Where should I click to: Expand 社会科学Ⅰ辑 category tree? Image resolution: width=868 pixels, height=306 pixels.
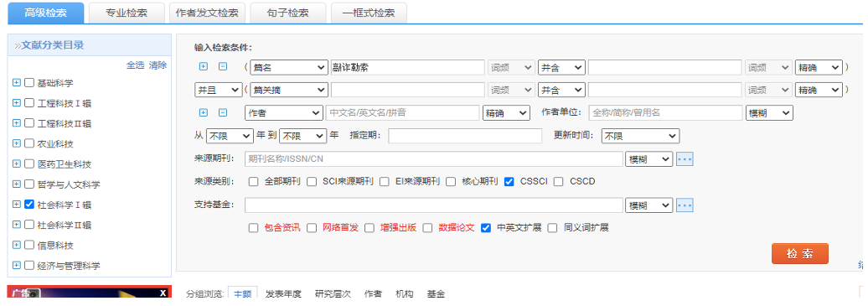pyautogui.click(x=16, y=205)
